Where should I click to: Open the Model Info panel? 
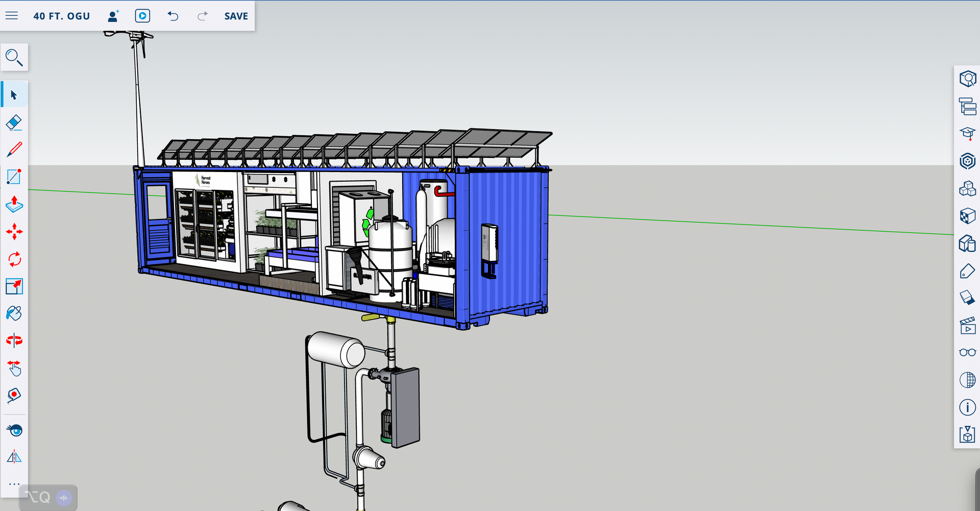pos(968,407)
